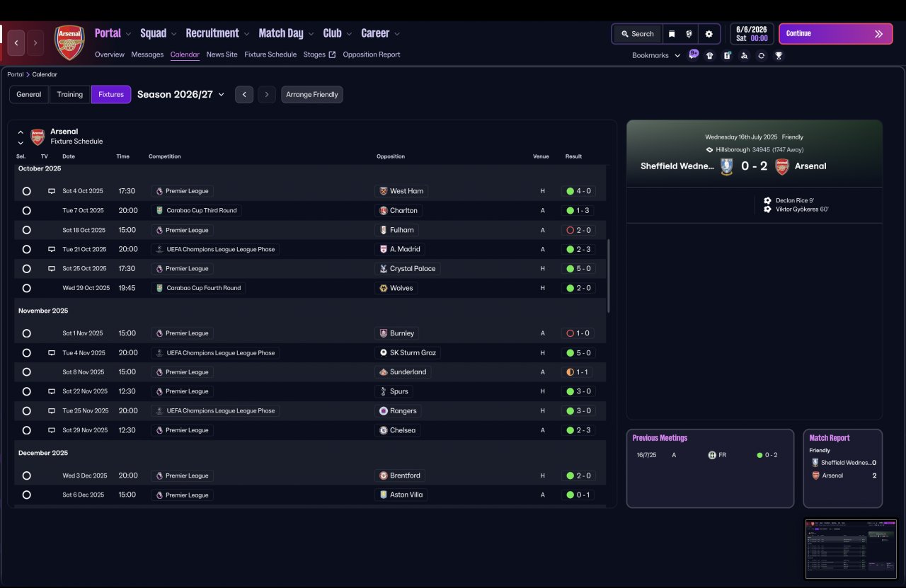Open the Overview submenu item
906x588 pixels.
click(x=110, y=54)
